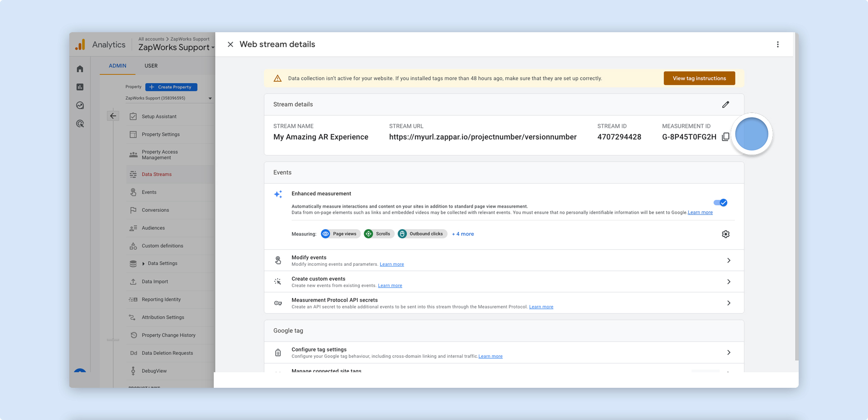Screen dimensions: 868x420
Task: Open Property Change History
Action: [169, 335]
